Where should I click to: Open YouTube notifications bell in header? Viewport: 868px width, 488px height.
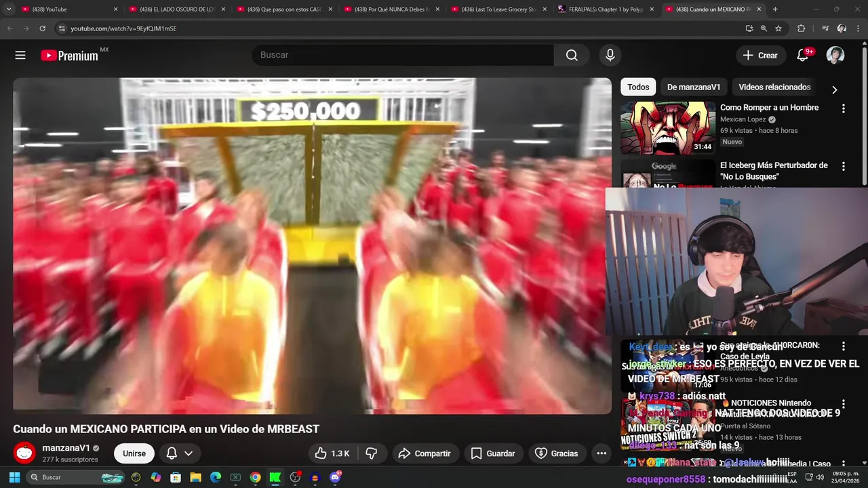click(802, 55)
